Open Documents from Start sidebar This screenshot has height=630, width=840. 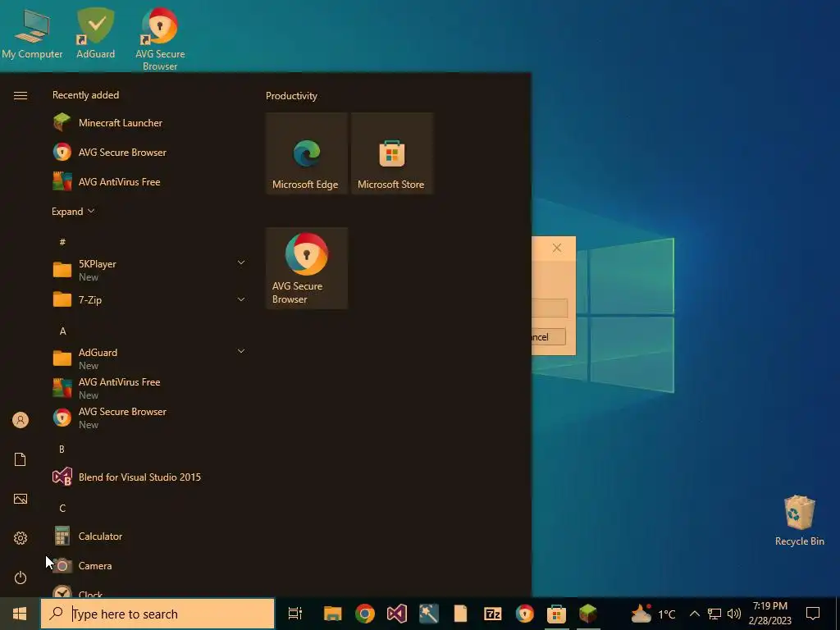[21, 459]
